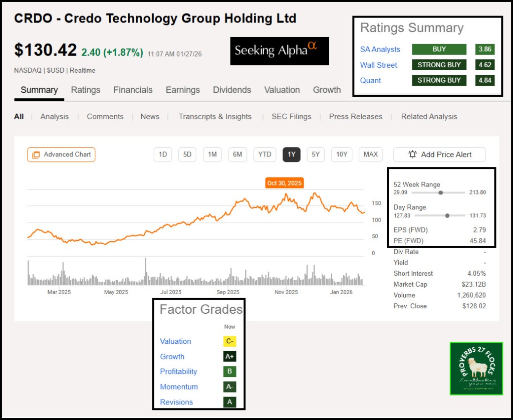Click Add Price Alert bell button
The height and width of the screenshot is (420, 513).
click(x=439, y=154)
